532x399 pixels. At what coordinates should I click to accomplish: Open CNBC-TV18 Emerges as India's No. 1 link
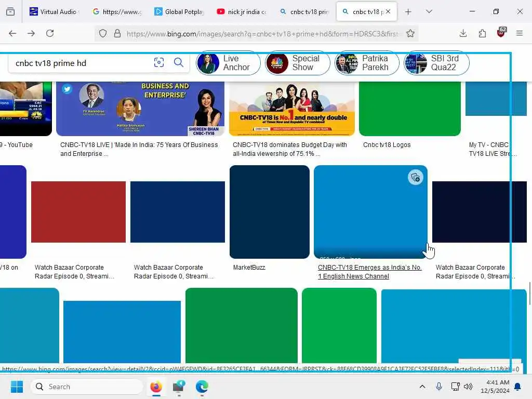point(370,272)
